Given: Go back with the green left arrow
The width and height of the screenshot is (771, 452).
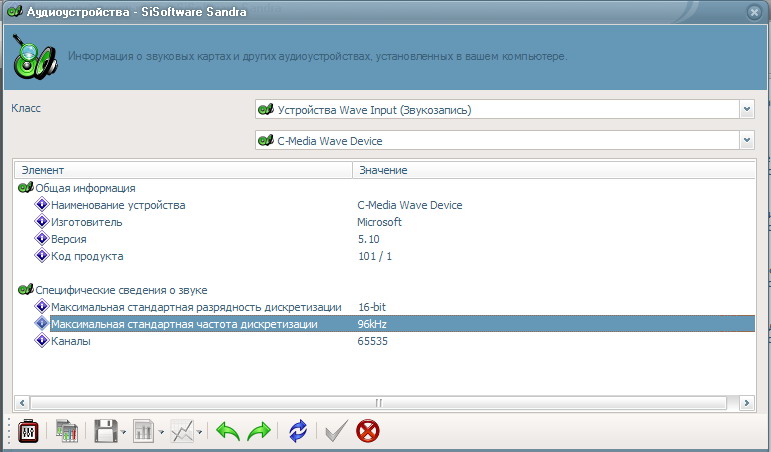Looking at the screenshot, I should click(x=228, y=431).
